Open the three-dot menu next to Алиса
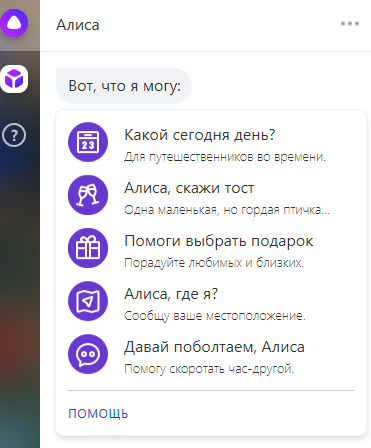 coord(350,24)
